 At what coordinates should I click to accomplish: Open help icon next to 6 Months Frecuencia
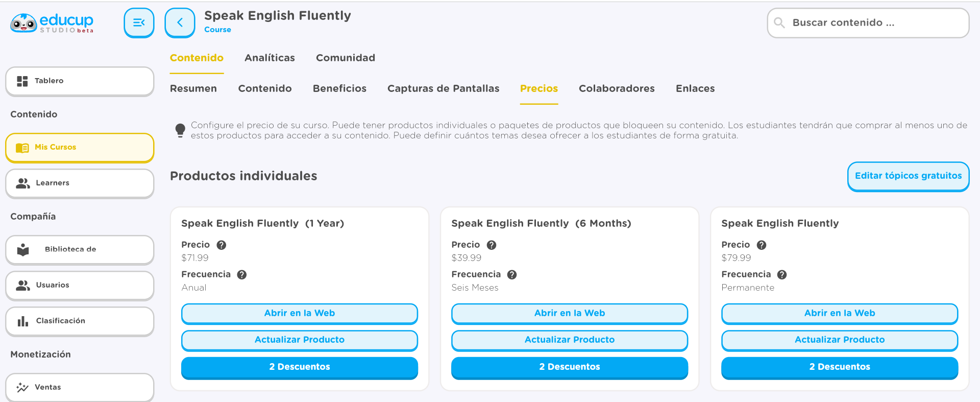click(x=512, y=274)
